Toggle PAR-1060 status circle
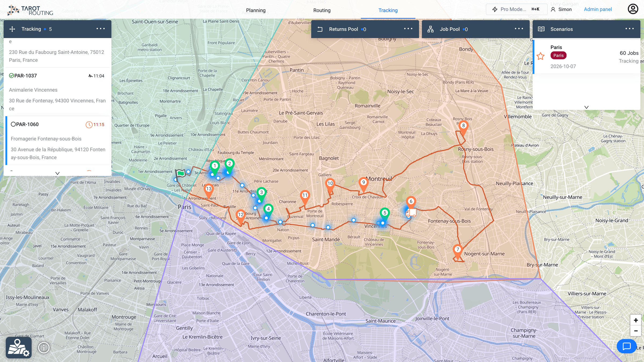This screenshot has width=644, height=362. 13,124
